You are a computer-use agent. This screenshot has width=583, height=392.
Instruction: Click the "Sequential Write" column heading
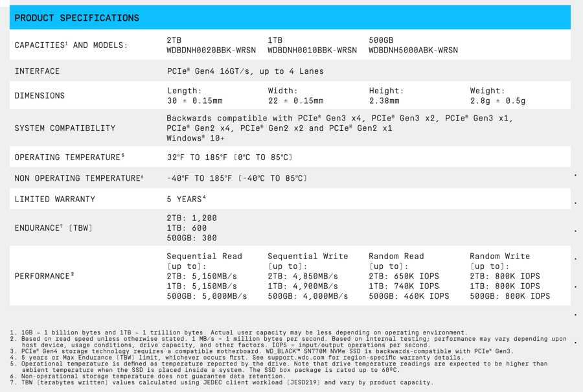(308, 256)
